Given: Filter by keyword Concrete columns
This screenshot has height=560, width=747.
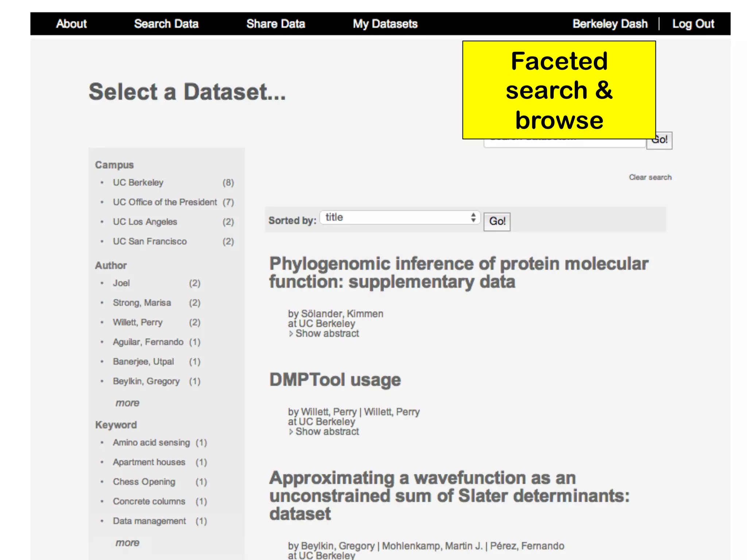Looking at the screenshot, I should [149, 501].
